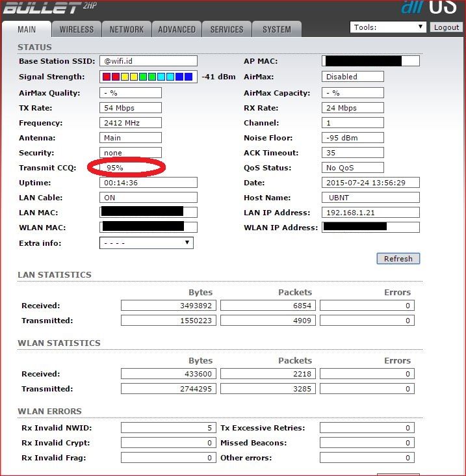Open the SYSTEM tab
Image resolution: width=466 pixels, height=476 pixels.
click(277, 29)
